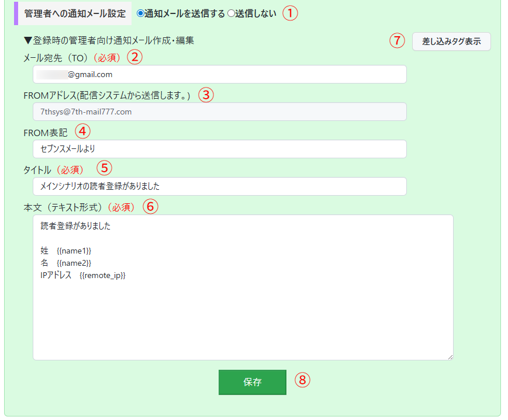508x420 pixels.
Task: Select the 通知メールを送信する radio button
Action: point(140,13)
